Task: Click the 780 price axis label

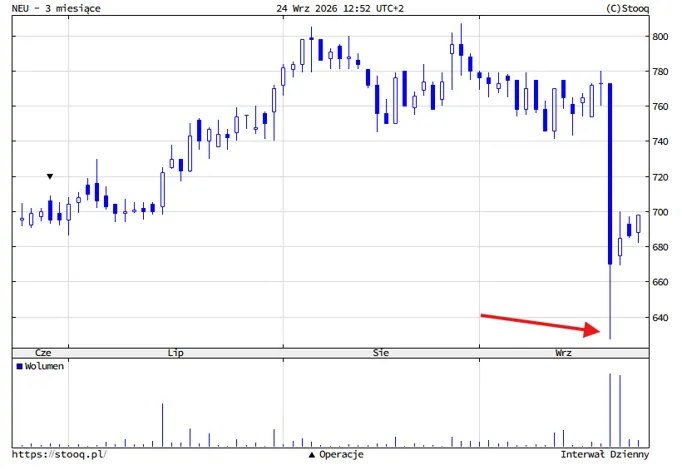Action: click(660, 71)
